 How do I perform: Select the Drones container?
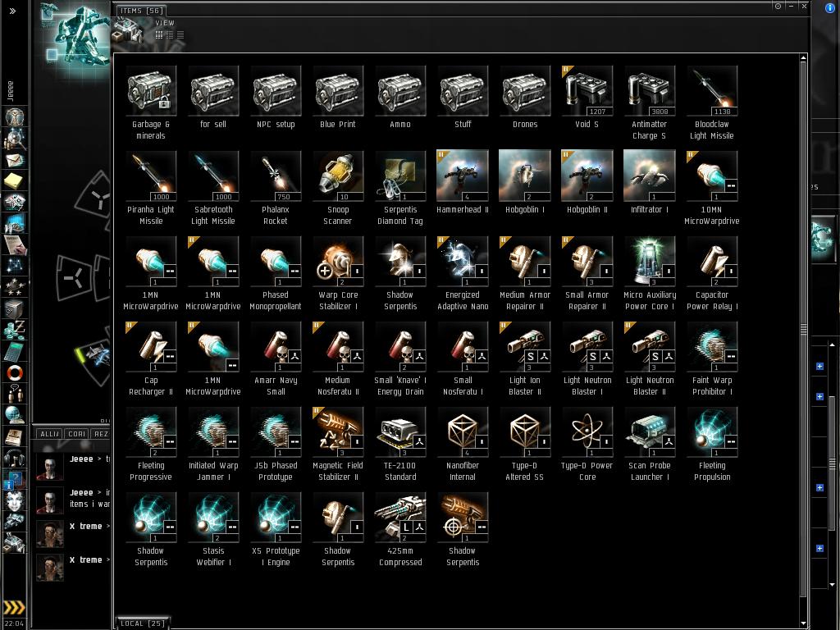[x=524, y=97]
